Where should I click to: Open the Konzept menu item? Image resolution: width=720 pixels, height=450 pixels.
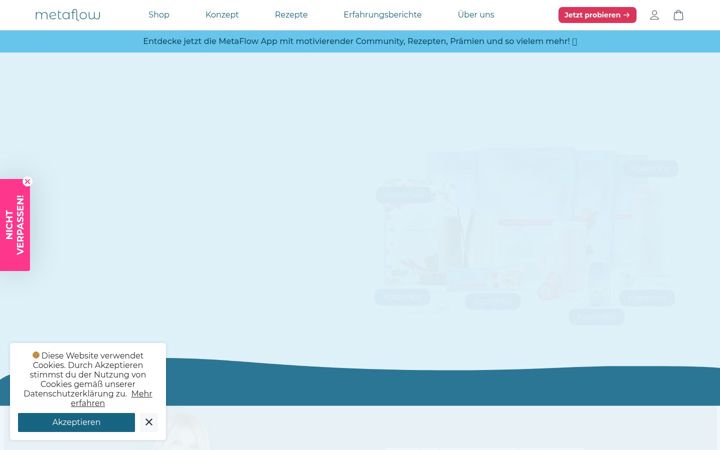pos(222,15)
